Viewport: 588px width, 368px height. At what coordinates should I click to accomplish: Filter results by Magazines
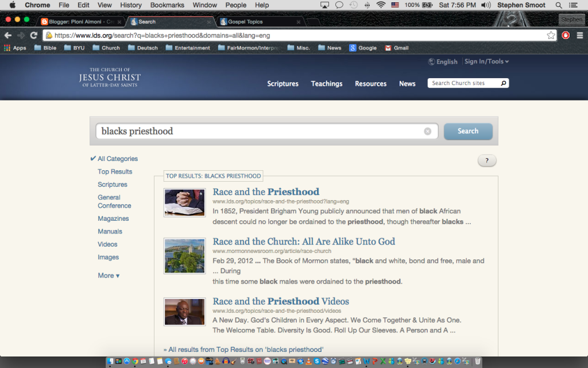pos(113,218)
